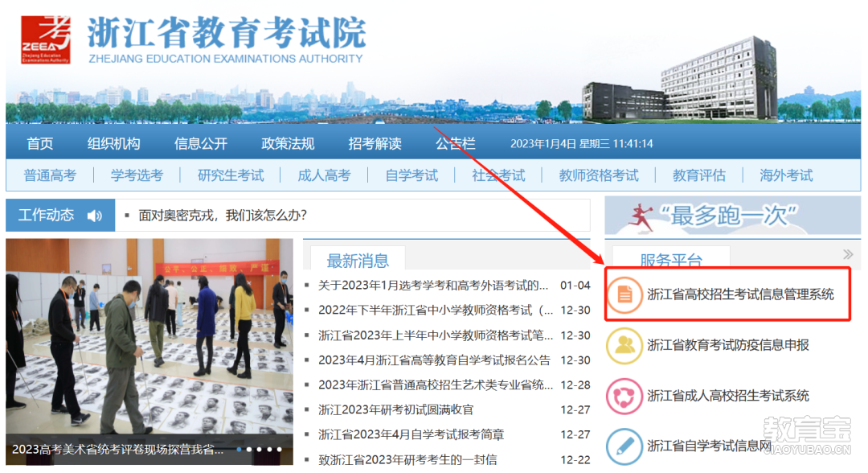Go to 教育评估 section
This screenshot has height=473, width=868.
coord(698,175)
